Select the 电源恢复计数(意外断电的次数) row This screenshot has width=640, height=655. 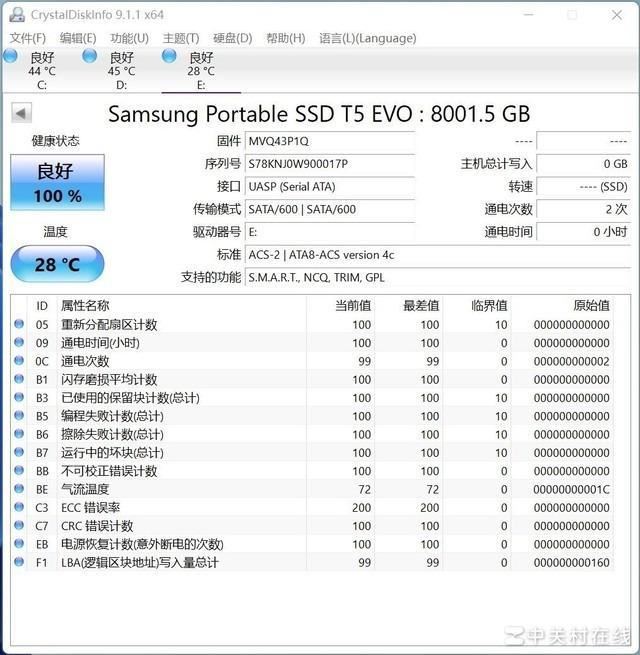click(x=312, y=544)
